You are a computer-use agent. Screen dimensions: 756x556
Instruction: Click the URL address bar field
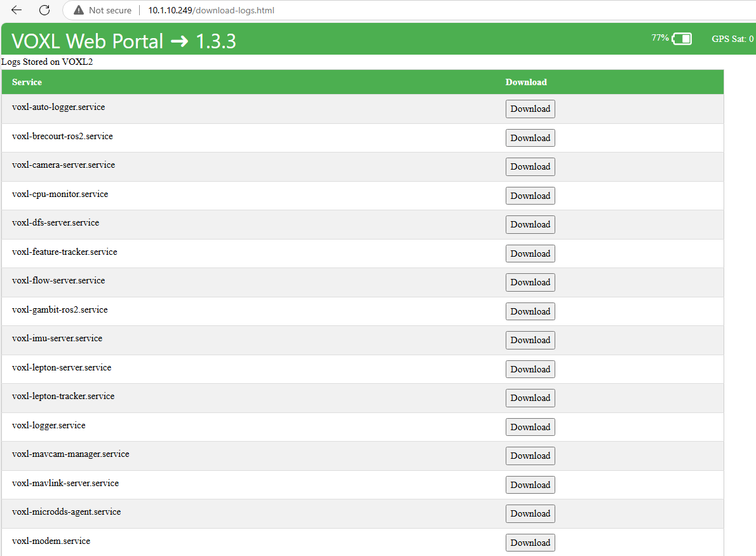pos(381,10)
